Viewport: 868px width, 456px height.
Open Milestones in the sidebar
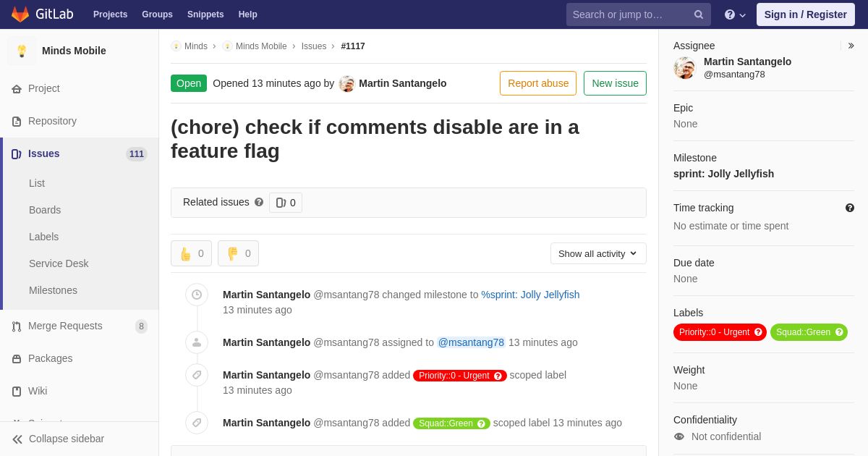(53, 290)
